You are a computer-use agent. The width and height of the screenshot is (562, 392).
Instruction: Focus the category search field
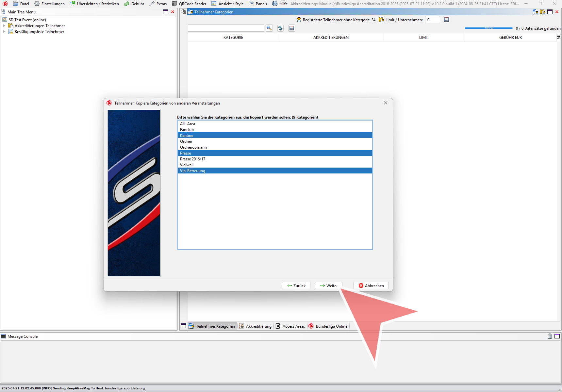(226, 28)
